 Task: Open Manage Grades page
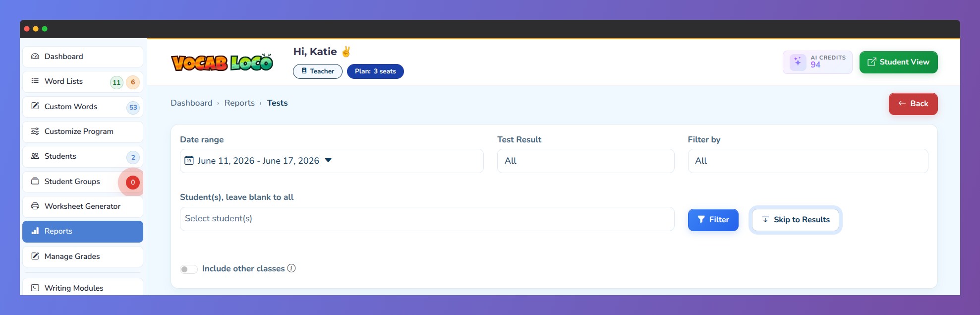[83, 256]
